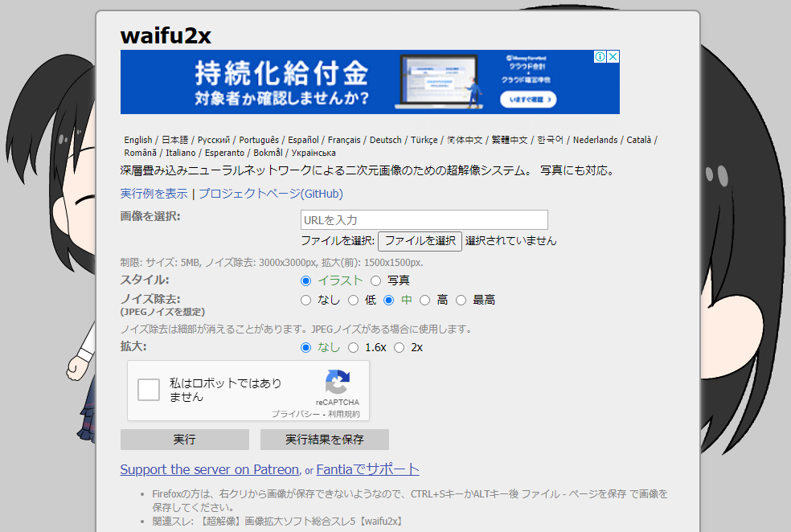
Task: Click the reCAPTCHA logo icon
Action: click(x=338, y=383)
